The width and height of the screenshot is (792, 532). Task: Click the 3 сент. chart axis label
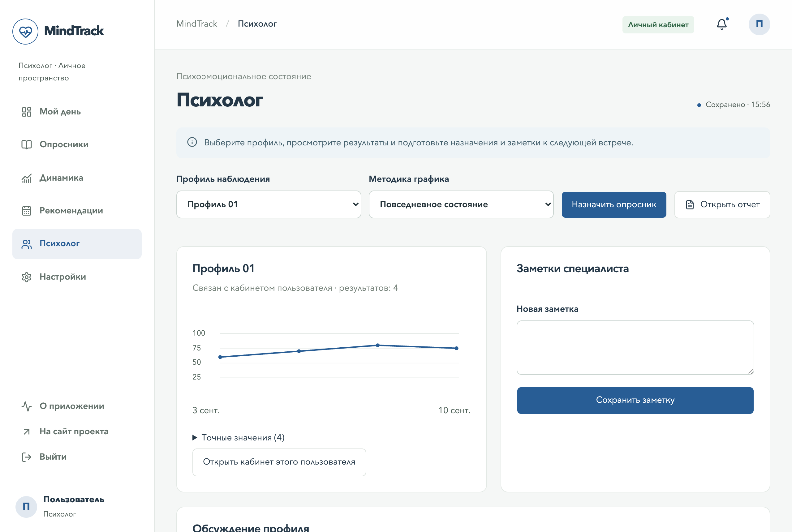pos(206,410)
